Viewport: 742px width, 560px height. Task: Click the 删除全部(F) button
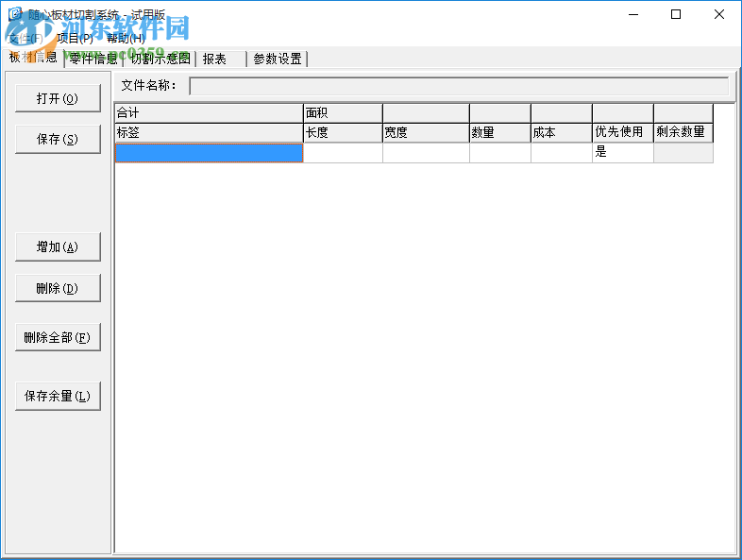point(58,337)
